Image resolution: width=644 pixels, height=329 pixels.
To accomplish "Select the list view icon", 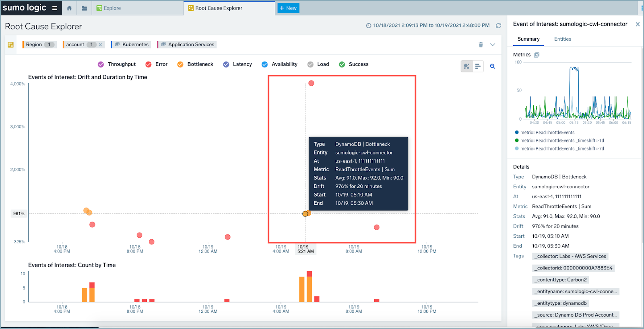I will pyautogui.click(x=478, y=66).
